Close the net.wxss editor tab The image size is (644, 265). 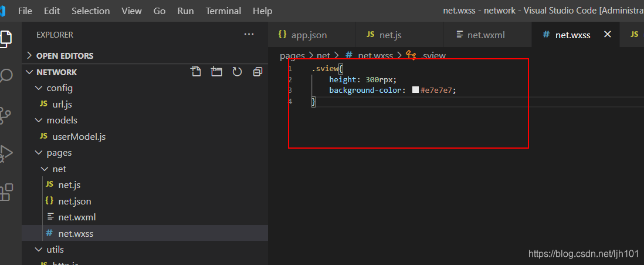608,35
